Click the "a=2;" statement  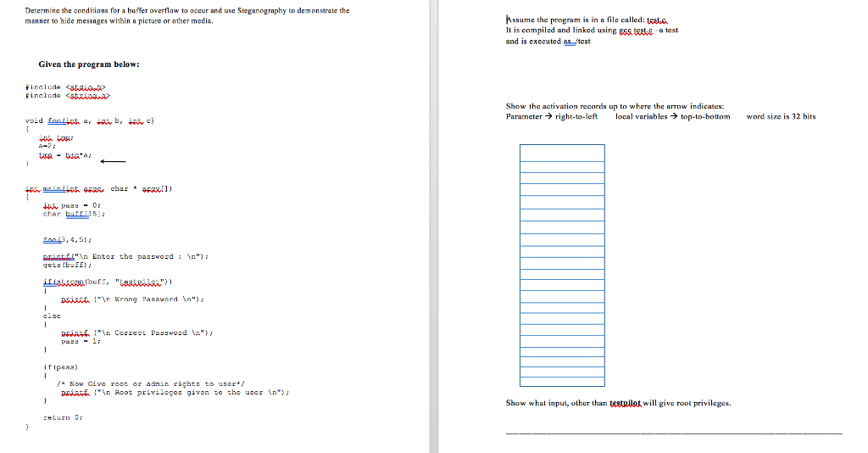[x=47, y=146]
